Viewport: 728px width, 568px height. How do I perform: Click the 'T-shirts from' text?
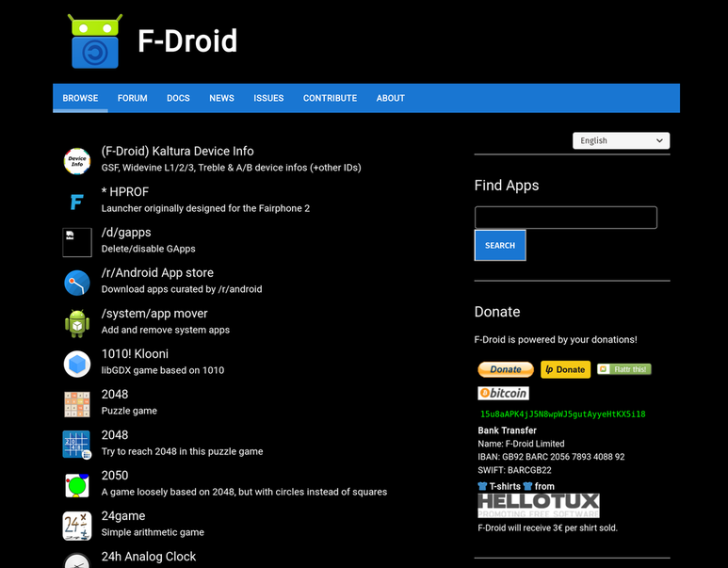click(516, 486)
